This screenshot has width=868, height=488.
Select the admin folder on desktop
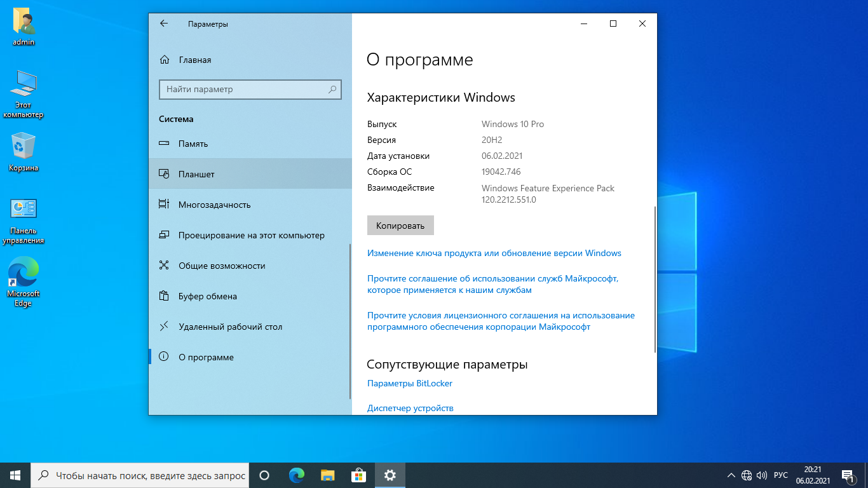click(24, 27)
